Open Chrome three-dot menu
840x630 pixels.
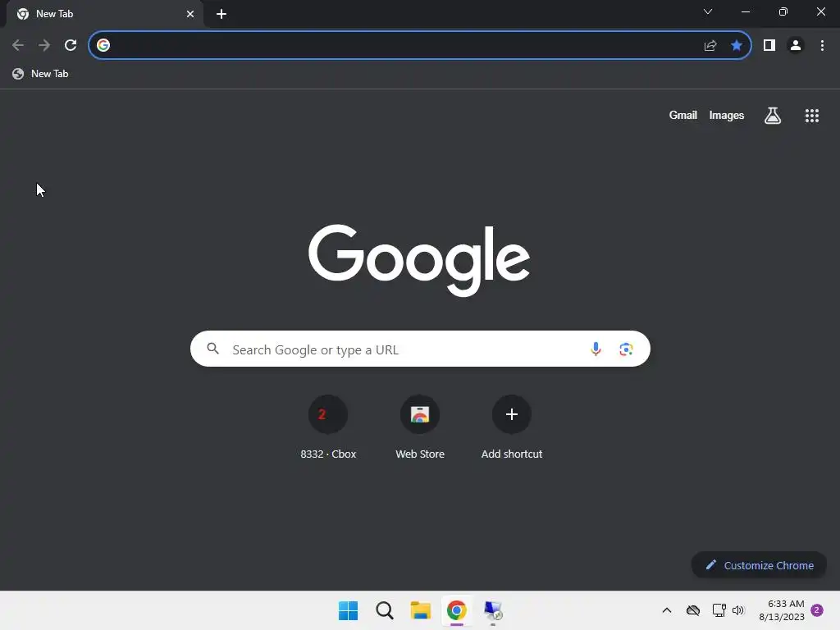coord(822,45)
